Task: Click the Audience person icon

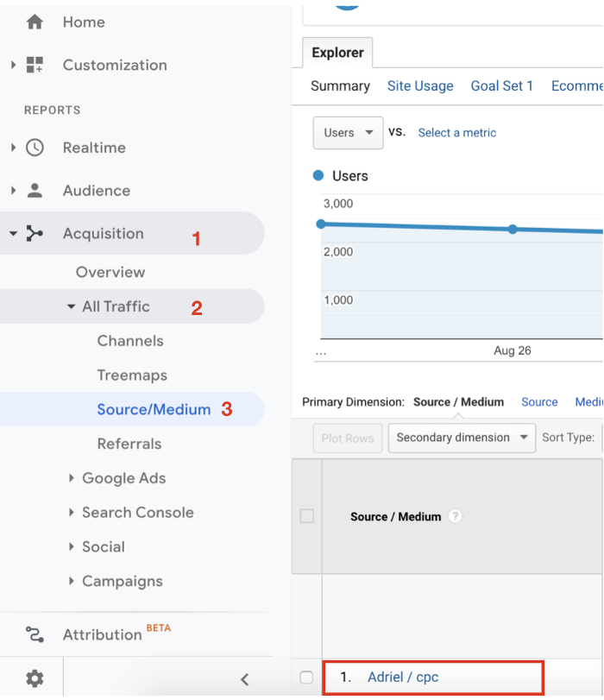Action: 35,191
